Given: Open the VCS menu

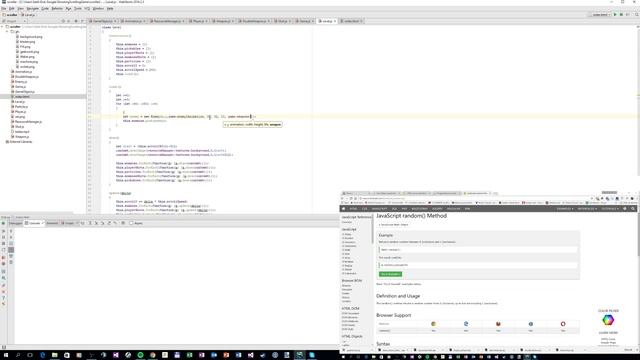Looking at the screenshot, I should coord(87,8).
